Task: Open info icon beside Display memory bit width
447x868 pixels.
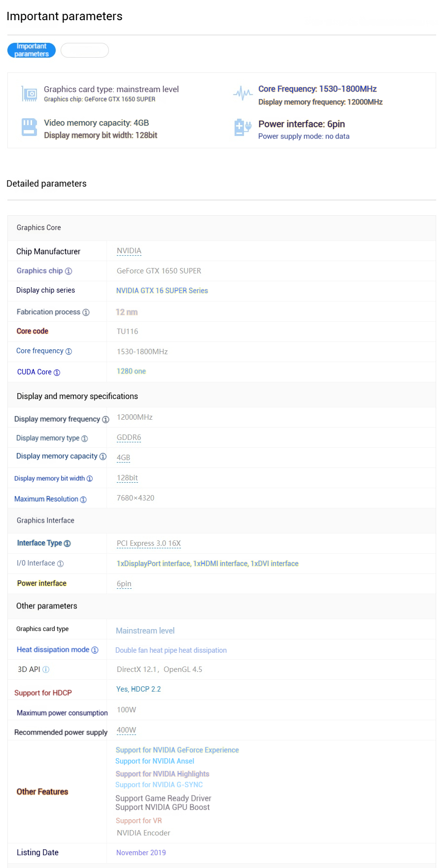Action: (x=90, y=479)
